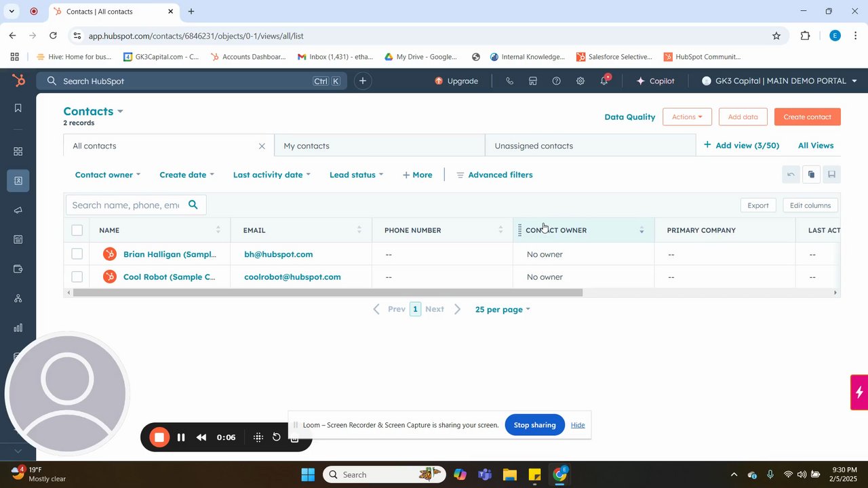Open File Explorer from the taskbar
This screenshot has width=868, height=488.
509,474
